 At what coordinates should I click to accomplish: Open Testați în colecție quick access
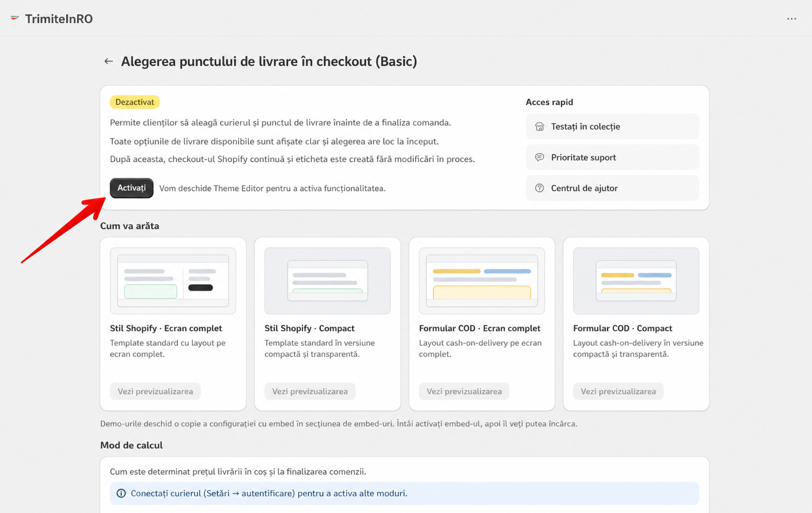[x=612, y=127]
